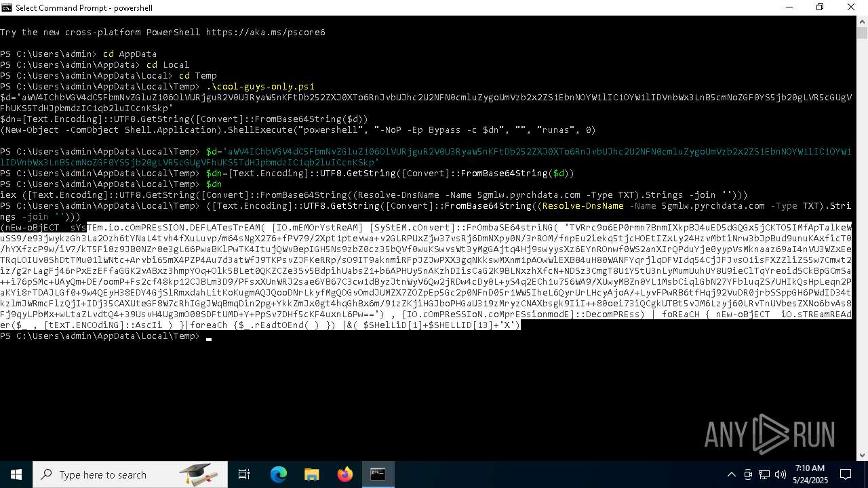This screenshot has width=868, height=488.
Task: Open the Windows Start menu
Action: [x=16, y=474]
